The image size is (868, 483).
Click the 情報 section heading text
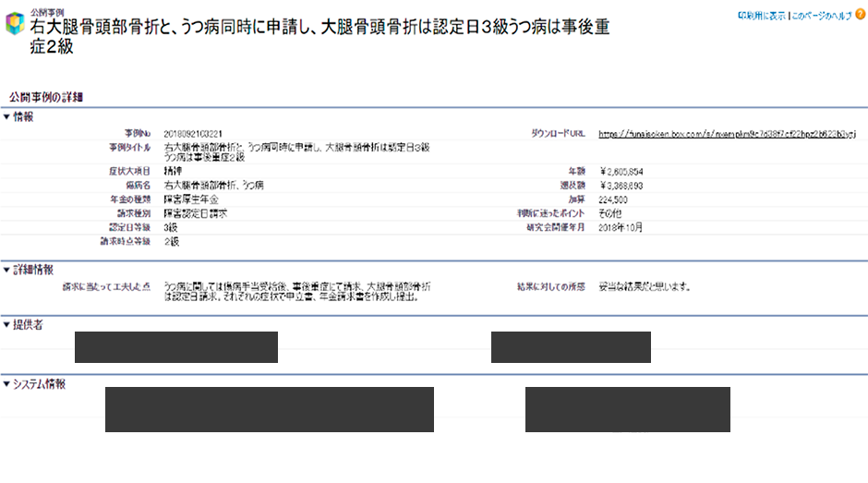tap(23, 117)
